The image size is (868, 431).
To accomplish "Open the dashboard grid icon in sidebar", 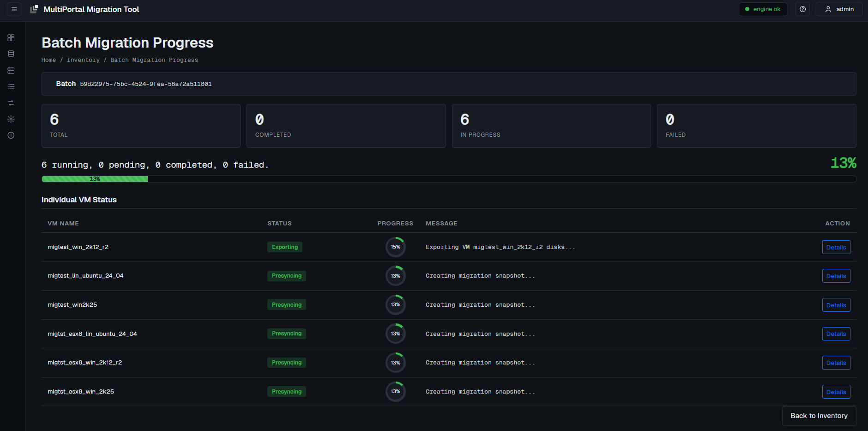I will tap(11, 38).
